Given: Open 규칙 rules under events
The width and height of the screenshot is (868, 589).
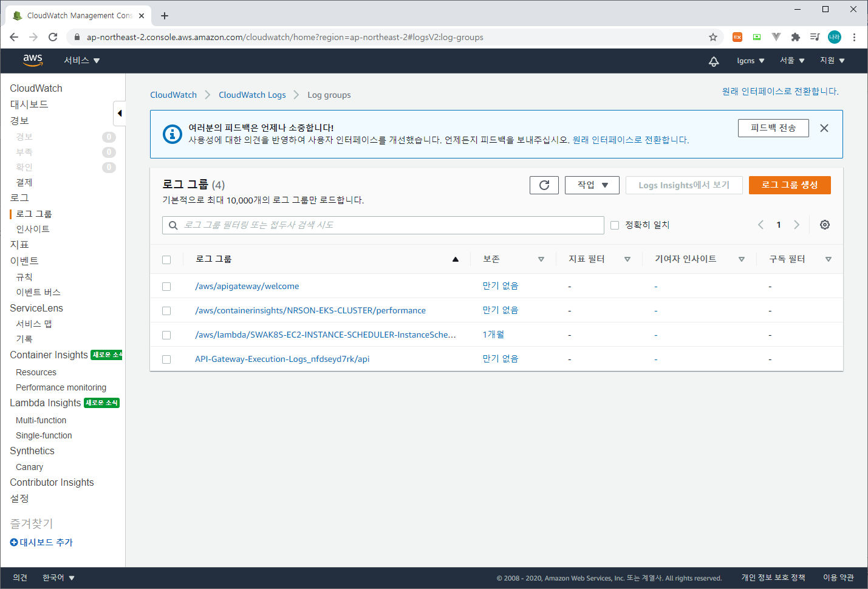Looking at the screenshot, I should pos(24,277).
